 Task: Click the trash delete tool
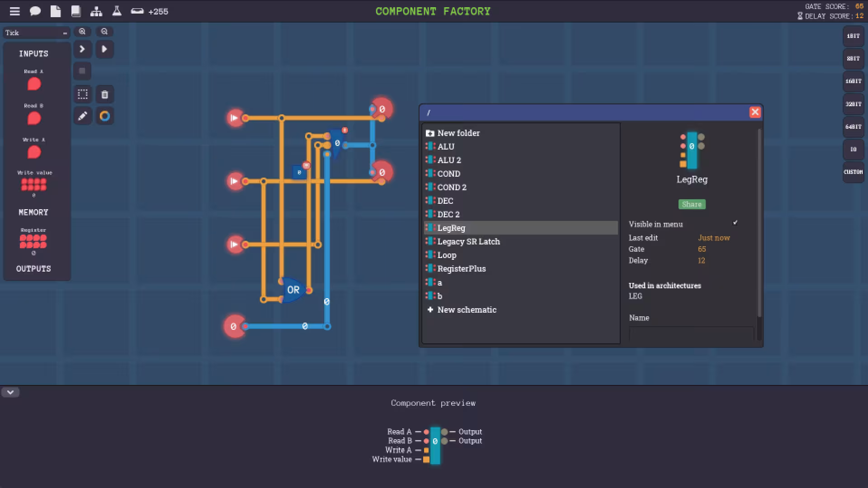105,94
